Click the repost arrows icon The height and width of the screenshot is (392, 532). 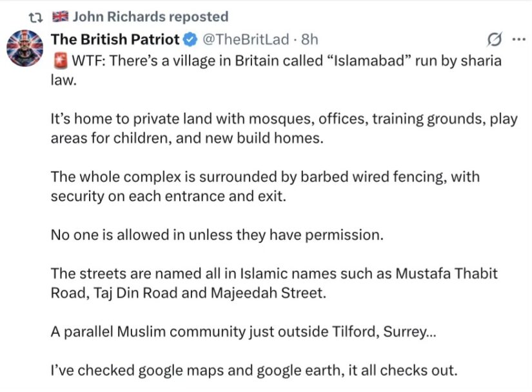coord(35,17)
